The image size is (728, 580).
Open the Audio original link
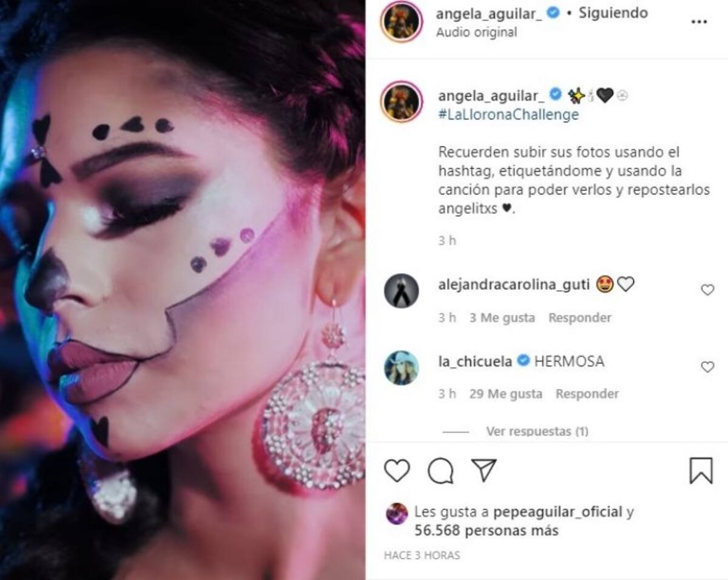(x=476, y=32)
